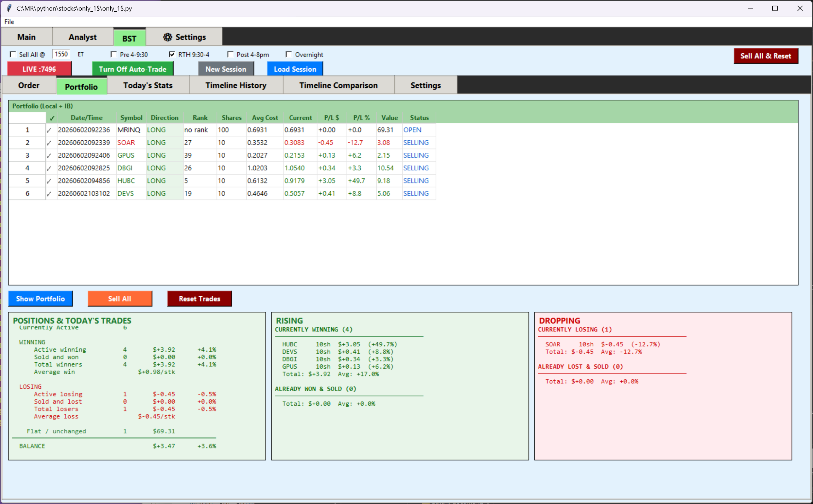Click the feather app icon in title bar

[9, 8]
